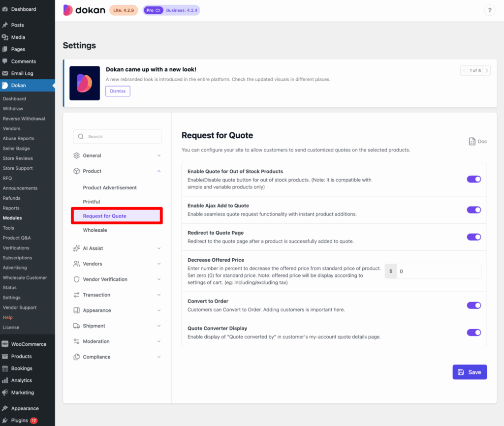
Task: Click the AI Assist icon
Action: [x=77, y=248]
